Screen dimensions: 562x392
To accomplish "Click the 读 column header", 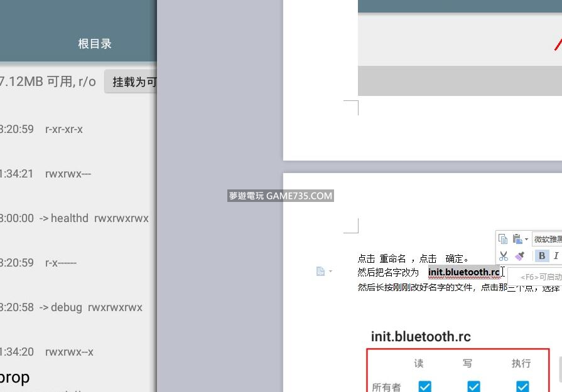I will pyautogui.click(x=419, y=363).
